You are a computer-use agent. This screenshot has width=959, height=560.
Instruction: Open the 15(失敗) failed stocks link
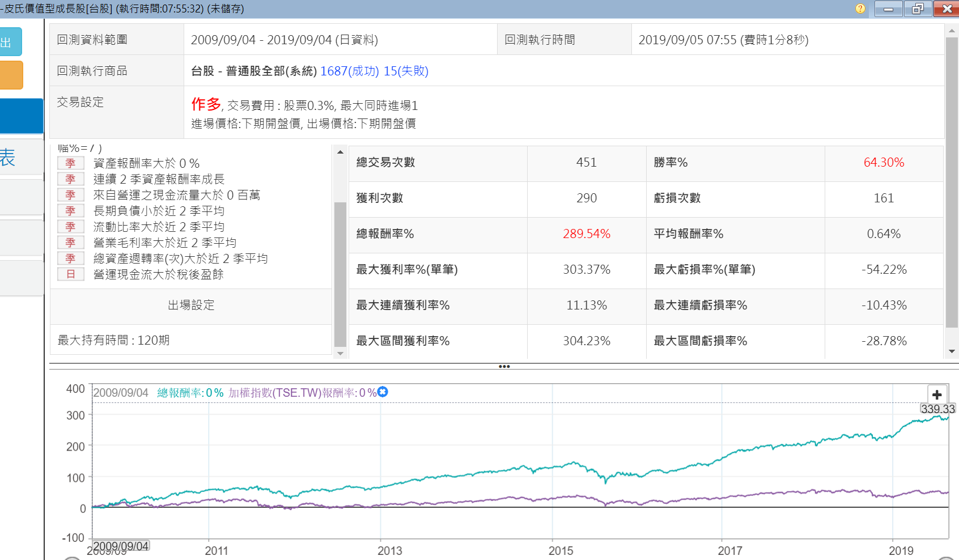(406, 71)
